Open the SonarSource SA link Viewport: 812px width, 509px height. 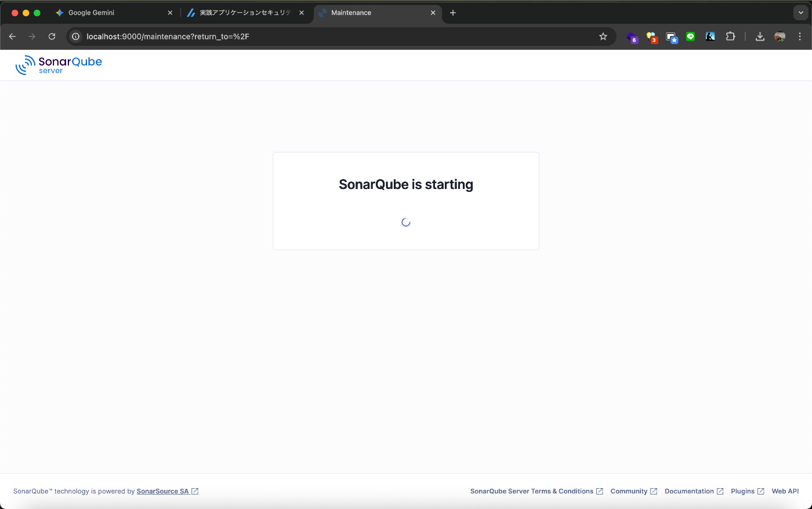(x=168, y=491)
